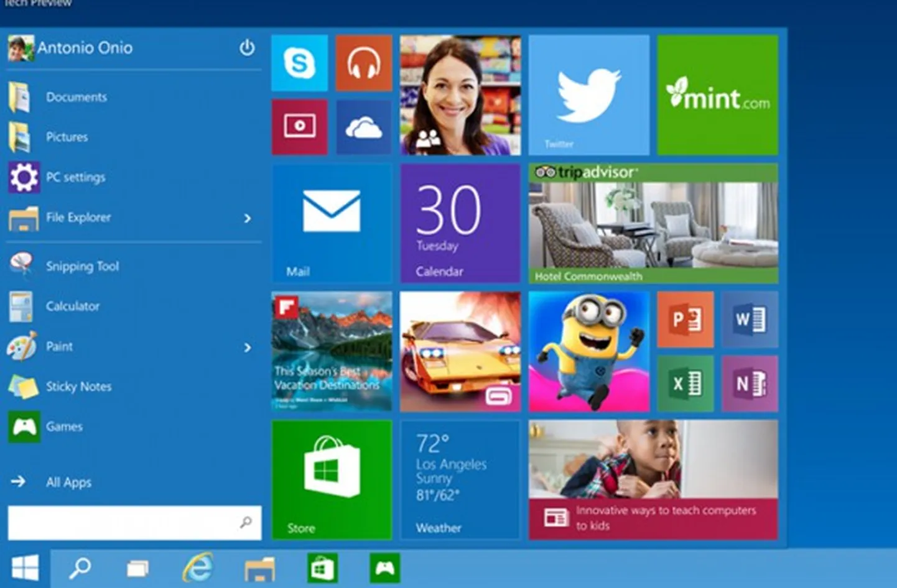The image size is (897, 588).
Task: Open the People tile with woman photo
Action: [x=460, y=95]
